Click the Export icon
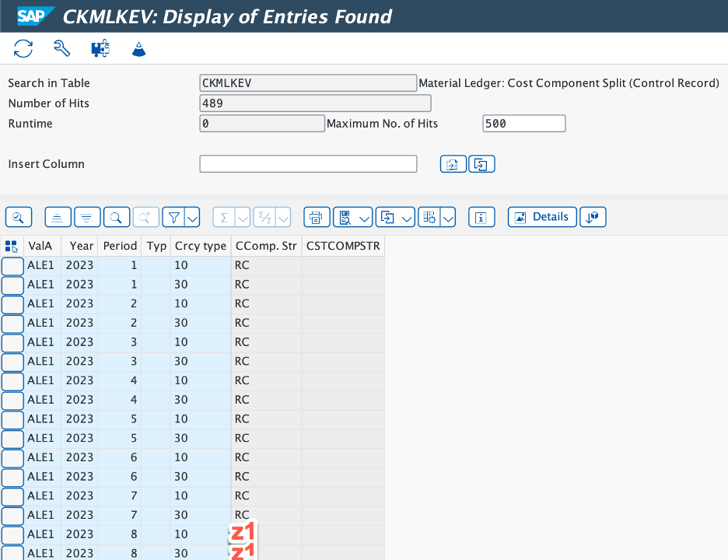The width and height of the screenshot is (728, 560). click(x=387, y=217)
